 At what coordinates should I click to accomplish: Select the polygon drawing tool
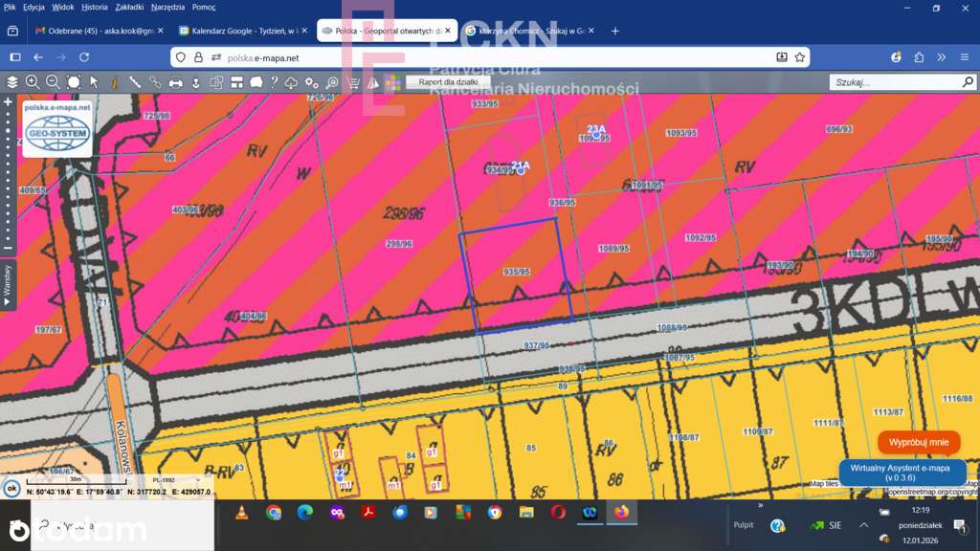[x=256, y=82]
